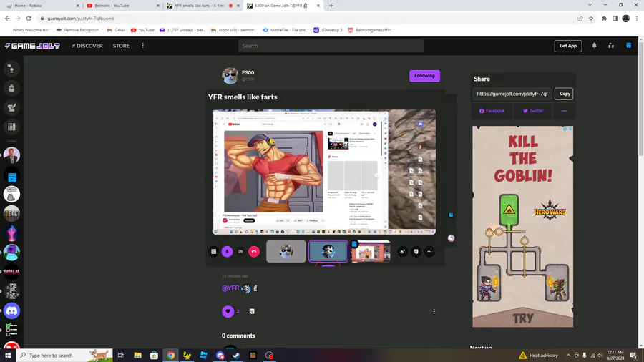Click the Hero Wars ad TRY button

(x=523, y=318)
